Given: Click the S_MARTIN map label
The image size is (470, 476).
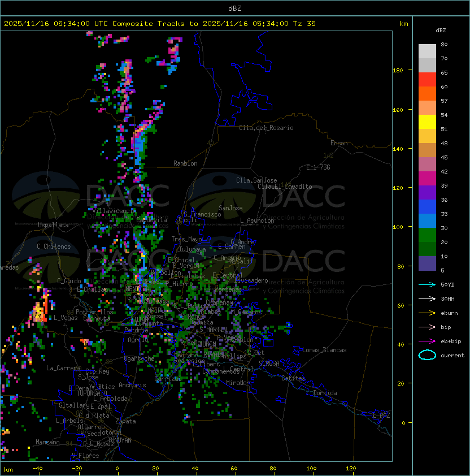Looking at the screenshot, I should click(213, 330).
